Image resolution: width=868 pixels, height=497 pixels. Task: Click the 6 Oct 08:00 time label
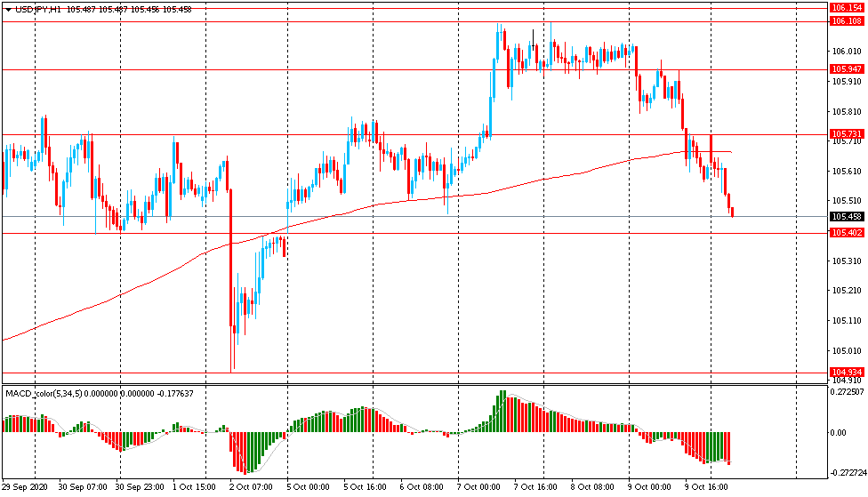[422, 487]
